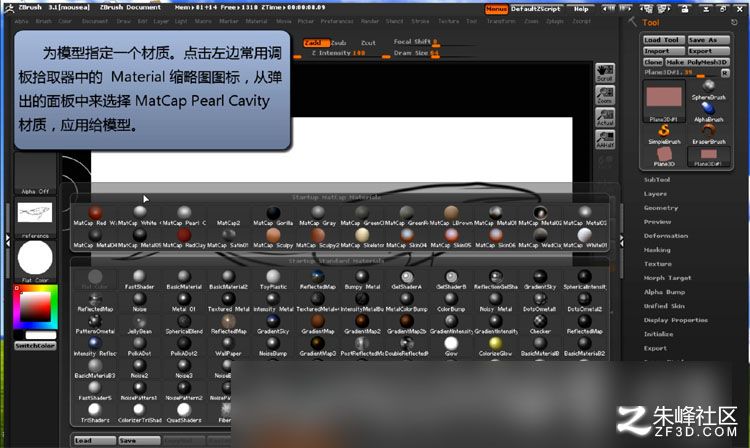Click the Alpha Off thumbnail
750x448 pixels.
tap(35, 174)
